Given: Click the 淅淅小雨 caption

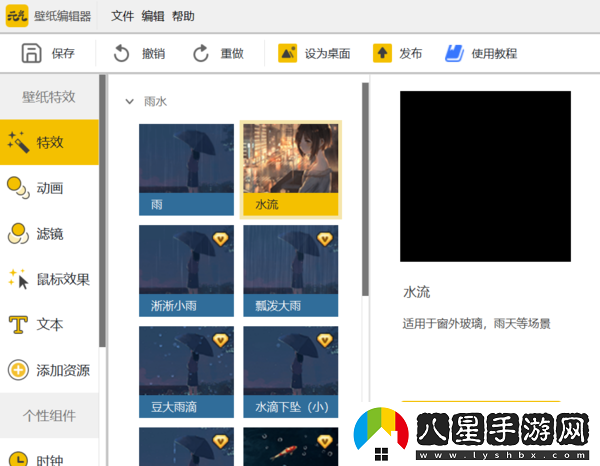Looking at the screenshot, I should coord(174,305).
